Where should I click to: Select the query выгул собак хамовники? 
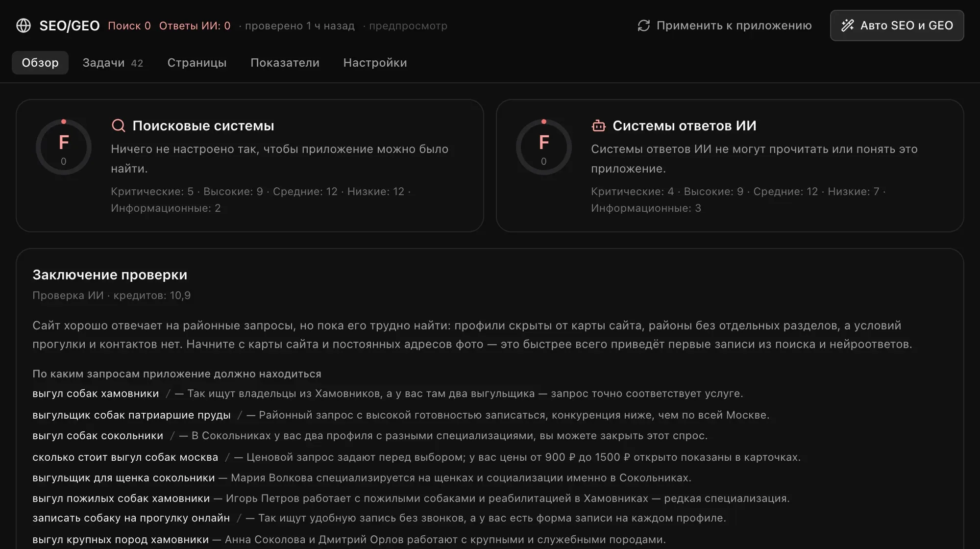[96, 394]
